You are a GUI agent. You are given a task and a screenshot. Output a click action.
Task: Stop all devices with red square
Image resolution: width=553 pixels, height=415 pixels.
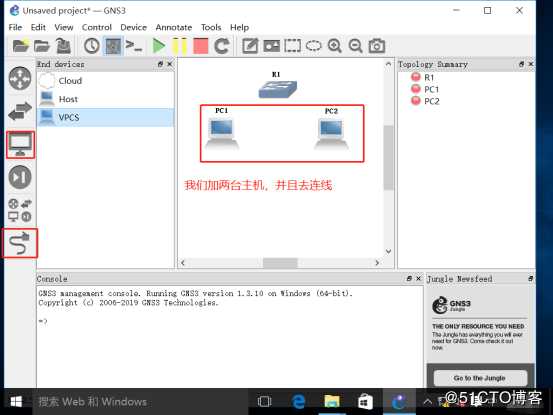[201, 46]
